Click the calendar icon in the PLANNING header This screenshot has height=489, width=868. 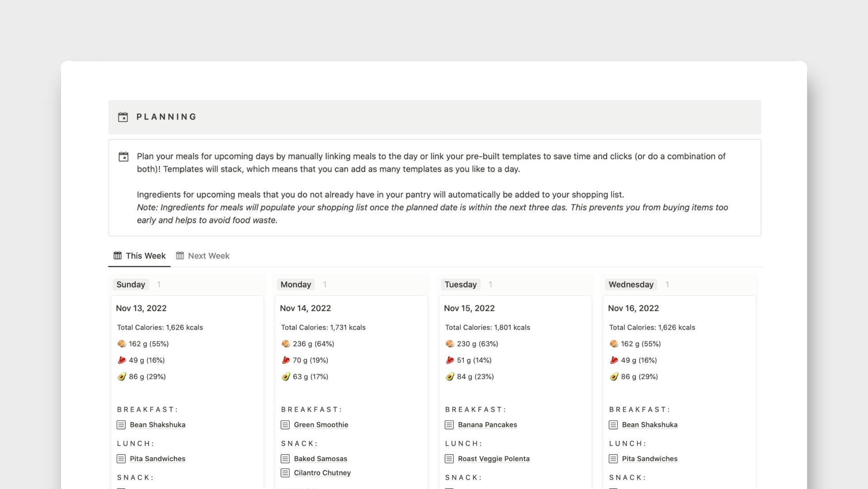coord(123,117)
